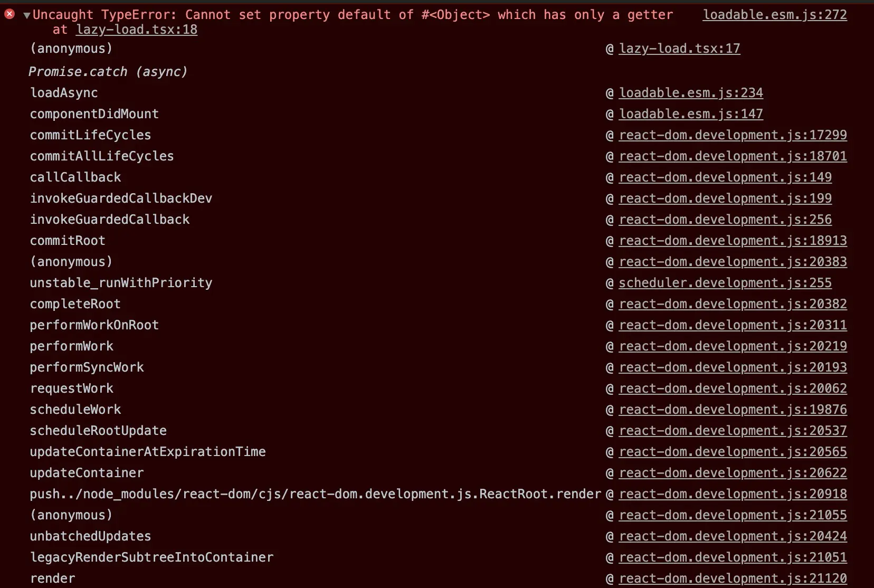The width and height of the screenshot is (874, 588).
Task: Open the react-dom.development.js:20062 link for requestWork
Action: [x=733, y=388]
